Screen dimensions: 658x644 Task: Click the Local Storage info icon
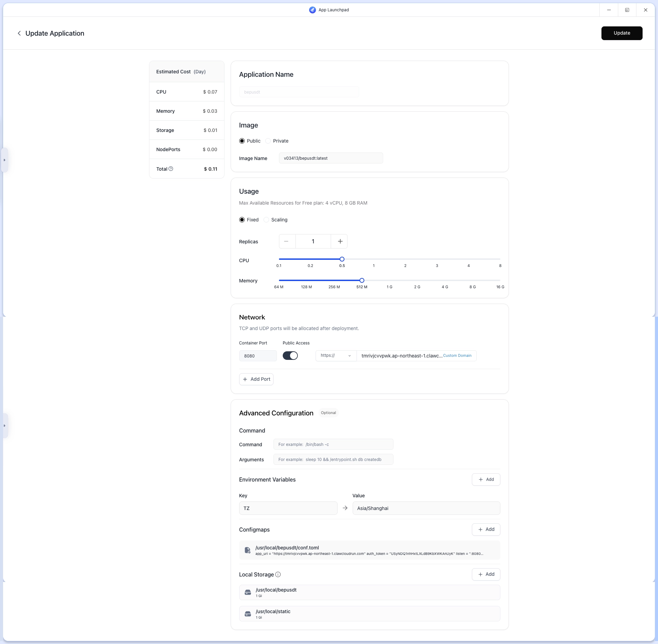(278, 574)
